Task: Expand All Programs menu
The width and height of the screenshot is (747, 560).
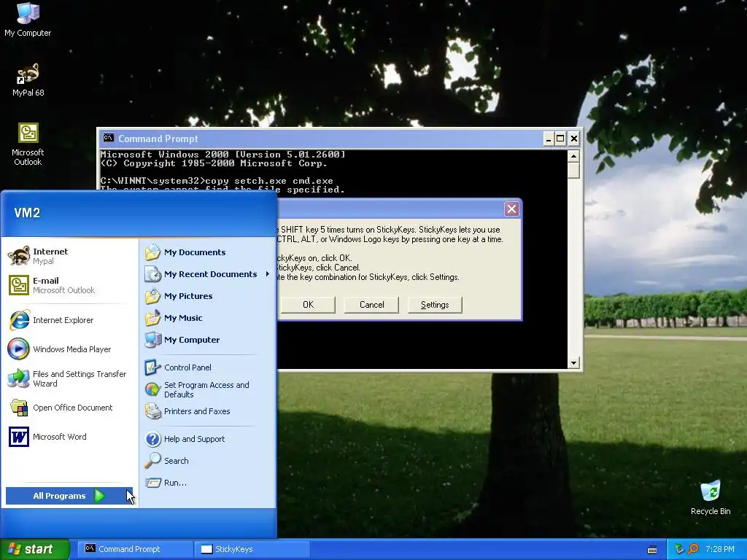Action: pos(69,496)
